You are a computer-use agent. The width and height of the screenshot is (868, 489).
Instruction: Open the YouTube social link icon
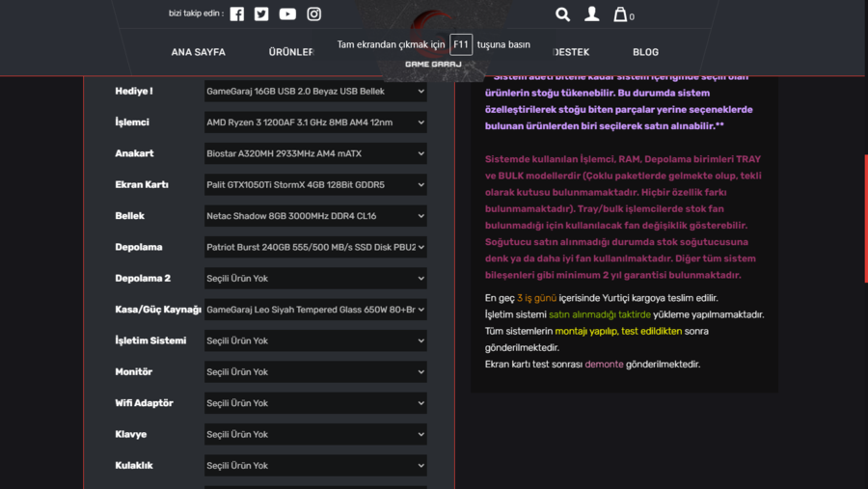pos(287,14)
